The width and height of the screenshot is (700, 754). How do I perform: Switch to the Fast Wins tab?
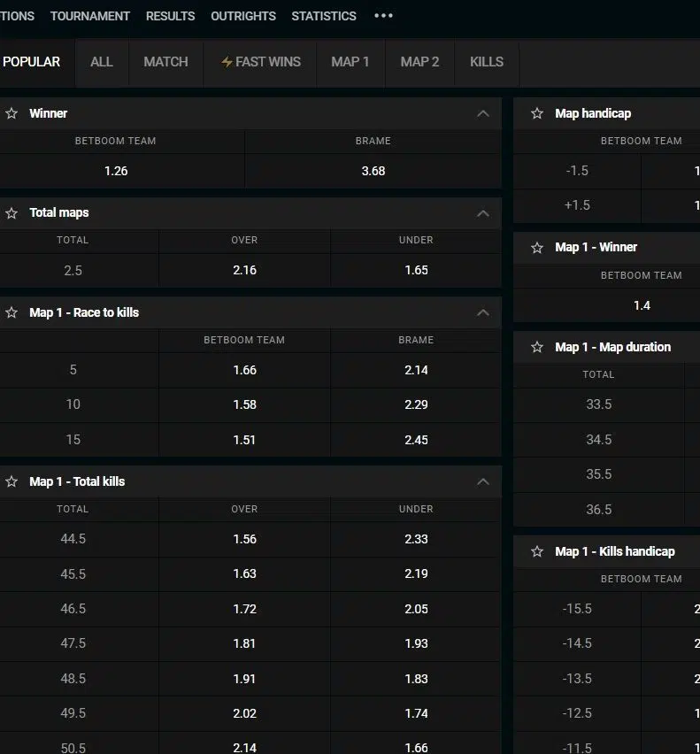tap(260, 62)
